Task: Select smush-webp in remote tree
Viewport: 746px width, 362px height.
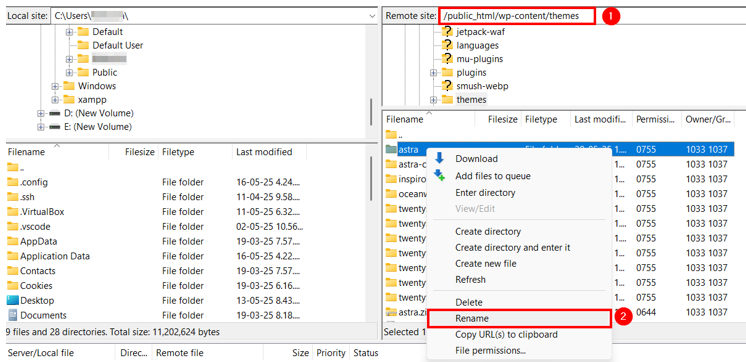Action: [482, 86]
